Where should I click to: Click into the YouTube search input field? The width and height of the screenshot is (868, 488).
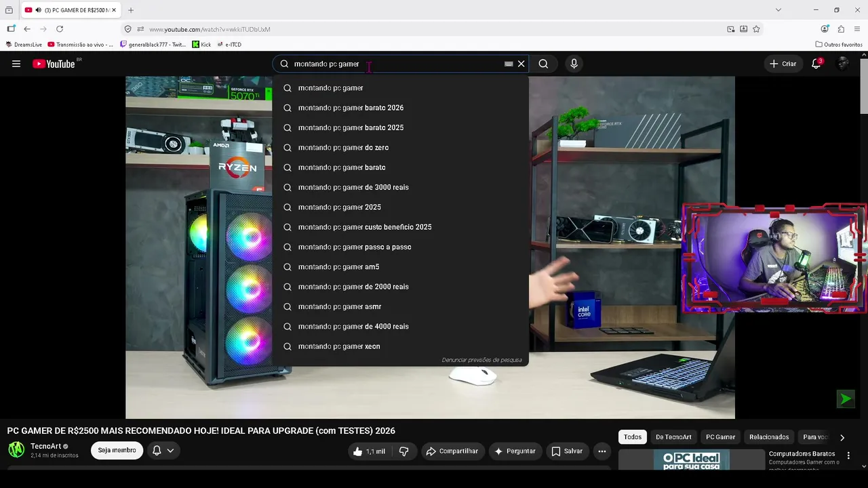(397, 64)
